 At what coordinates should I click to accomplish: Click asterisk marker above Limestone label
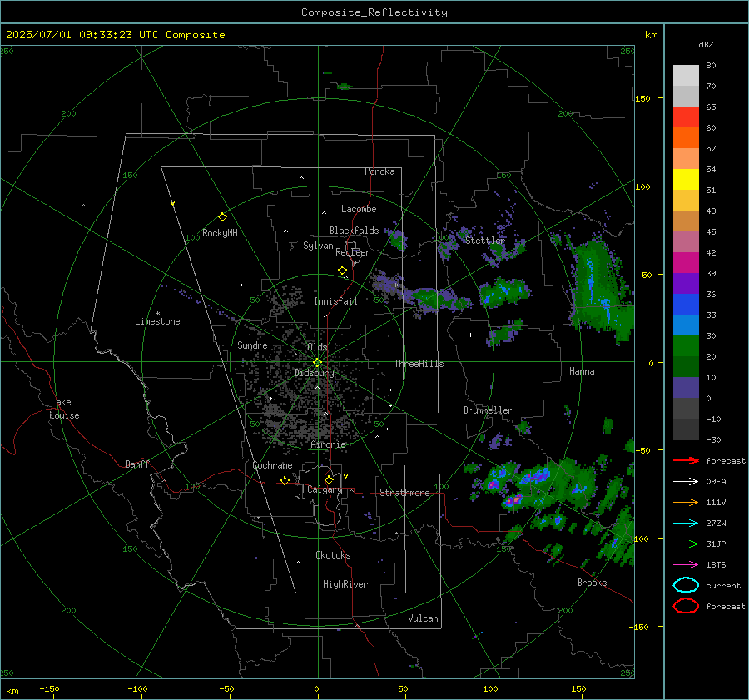(157, 314)
